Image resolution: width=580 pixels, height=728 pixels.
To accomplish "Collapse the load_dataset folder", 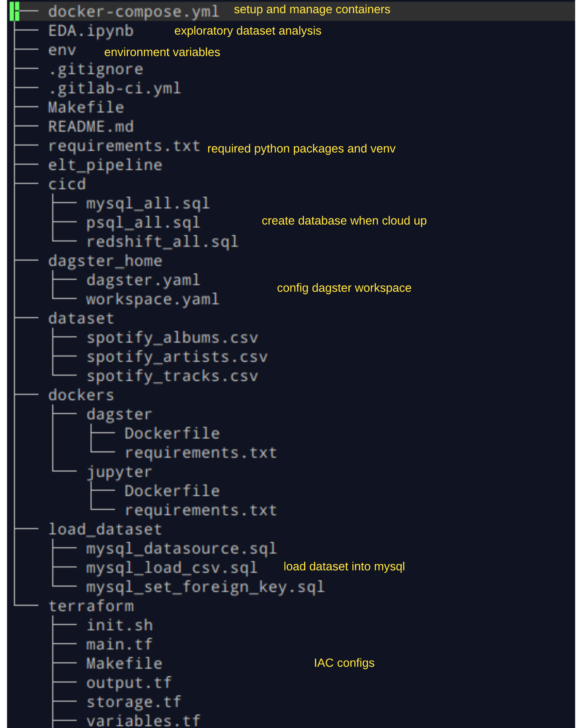I will (105, 529).
